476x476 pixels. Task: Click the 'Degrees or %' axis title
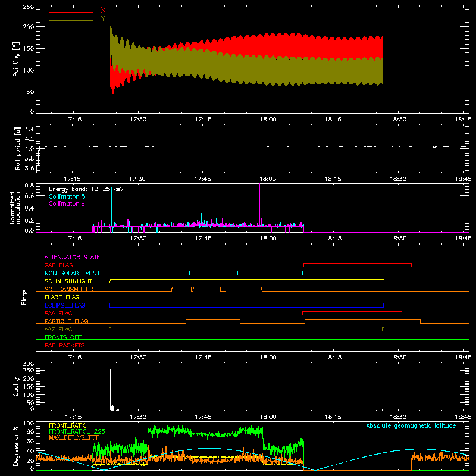16,446
